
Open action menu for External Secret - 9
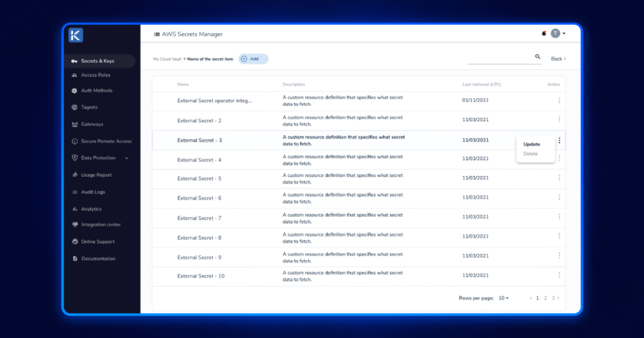559,256
